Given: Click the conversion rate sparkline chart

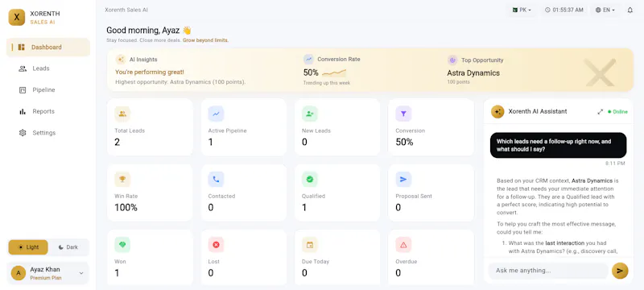Looking at the screenshot, I should [334, 73].
